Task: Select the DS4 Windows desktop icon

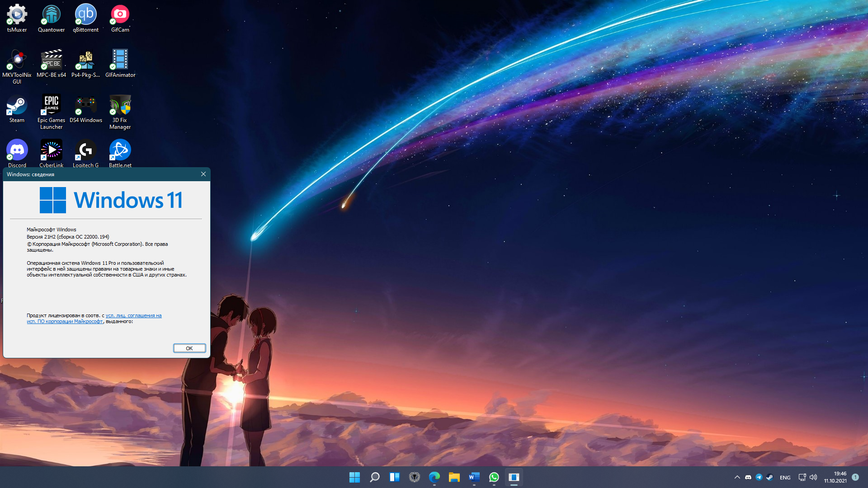Action: coord(85,109)
